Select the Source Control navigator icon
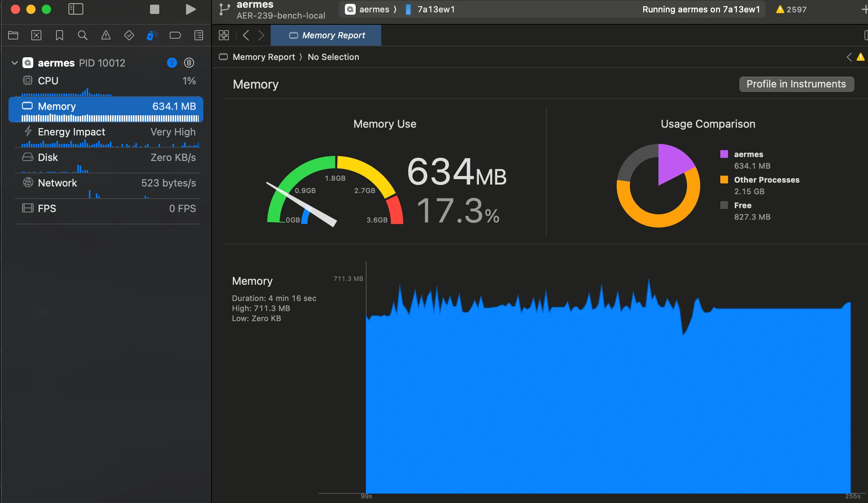Viewport: 868px width, 503px height. click(x=36, y=36)
